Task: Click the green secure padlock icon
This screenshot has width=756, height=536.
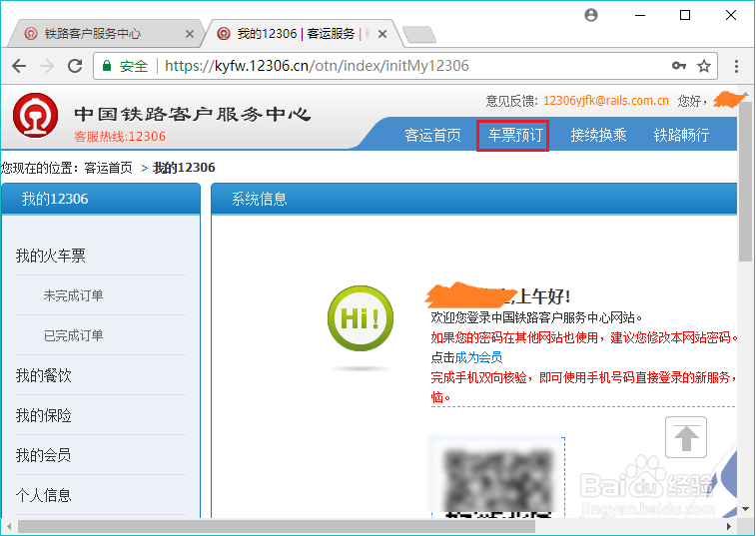Action: tap(107, 66)
